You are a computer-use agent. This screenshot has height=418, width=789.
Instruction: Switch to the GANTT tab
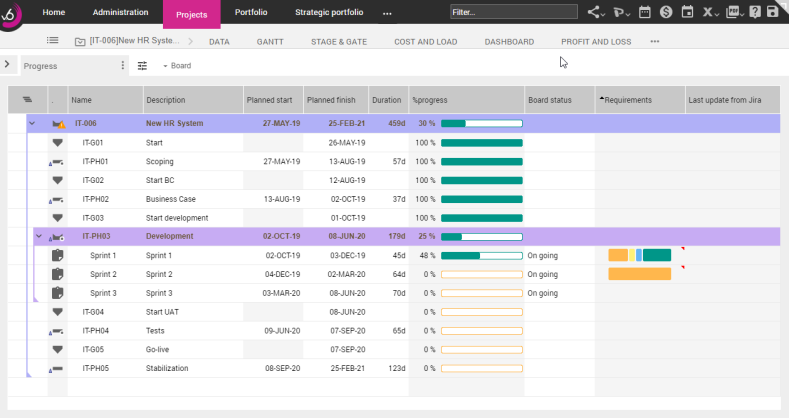(270, 42)
